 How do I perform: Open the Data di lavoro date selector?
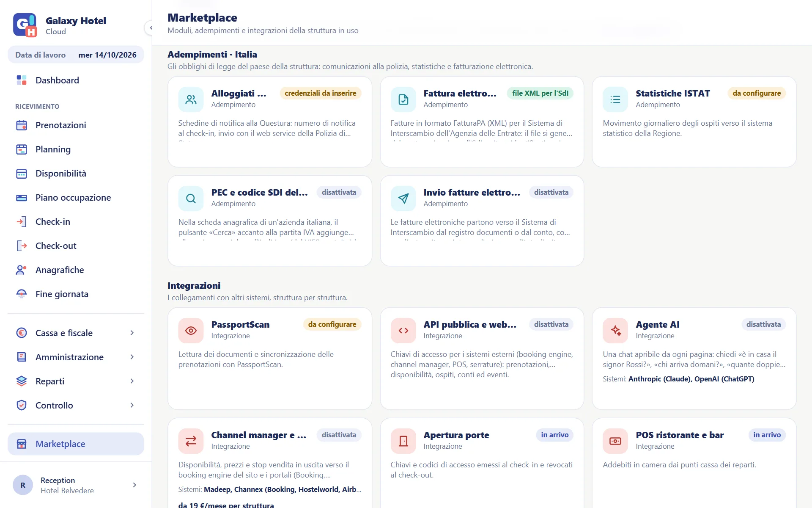pyautogui.click(x=76, y=55)
